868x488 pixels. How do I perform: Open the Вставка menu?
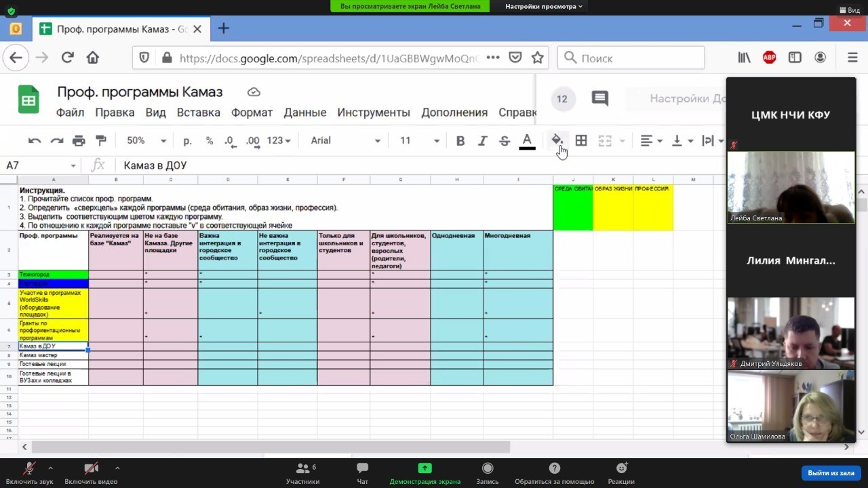(198, 113)
